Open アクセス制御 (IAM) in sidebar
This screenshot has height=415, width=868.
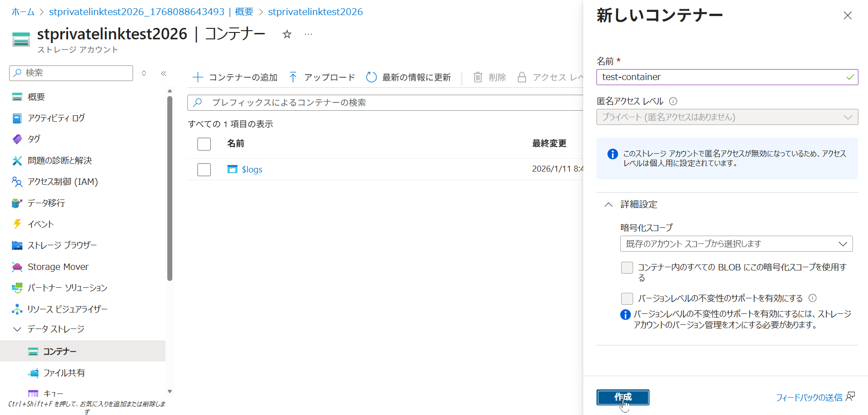(x=63, y=182)
